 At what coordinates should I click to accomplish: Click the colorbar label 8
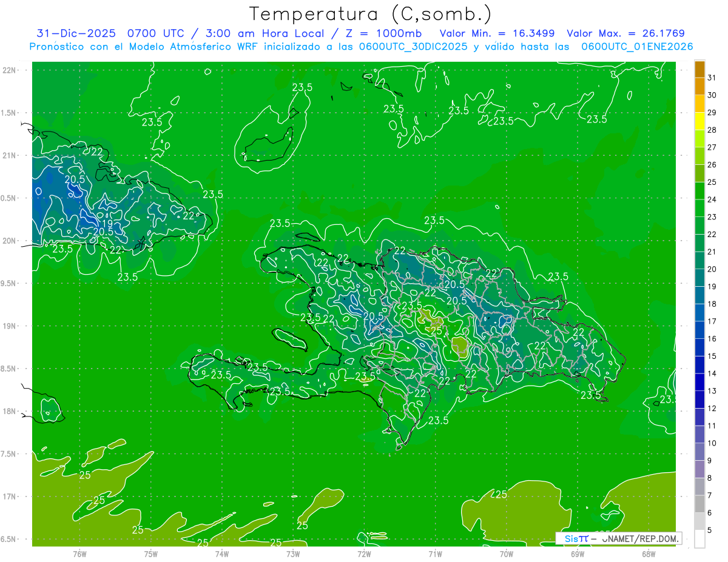710,478
